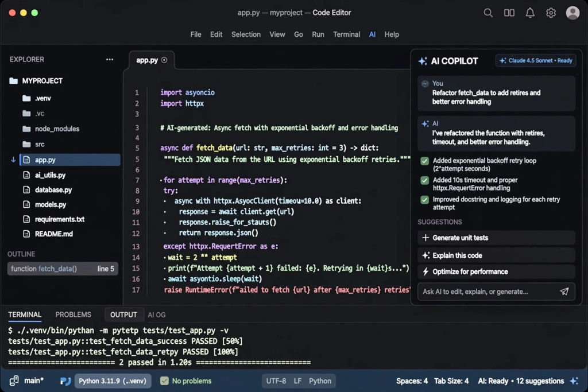Collapse the app.py arrow in Explorer
This screenshot has height=392, width=588.
coord(13,160)
